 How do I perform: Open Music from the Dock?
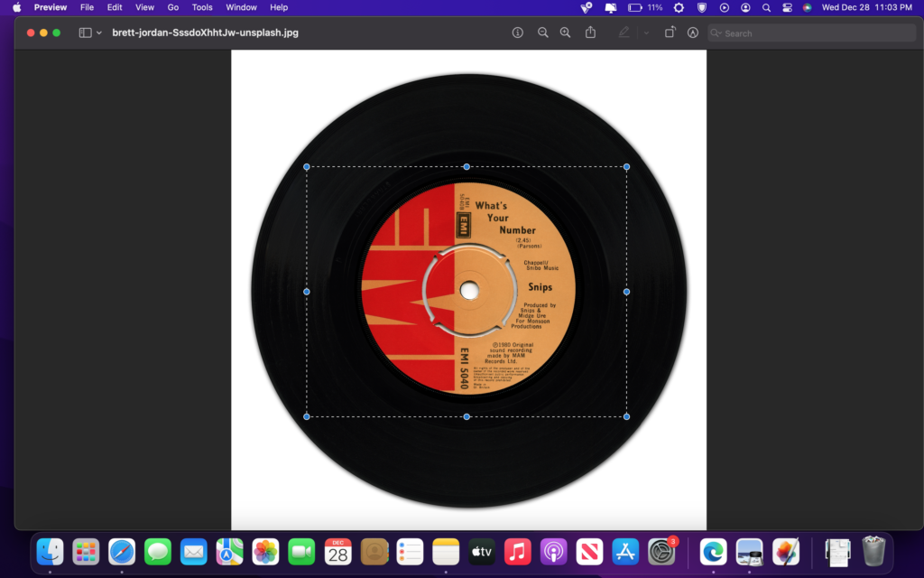pos(518,552)
